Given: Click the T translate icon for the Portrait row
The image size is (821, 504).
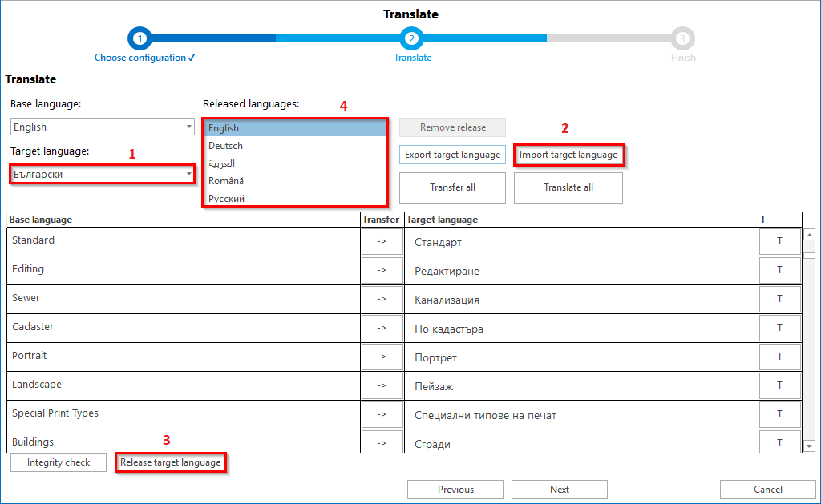Looking at the screenshot, I should (780, 356).
